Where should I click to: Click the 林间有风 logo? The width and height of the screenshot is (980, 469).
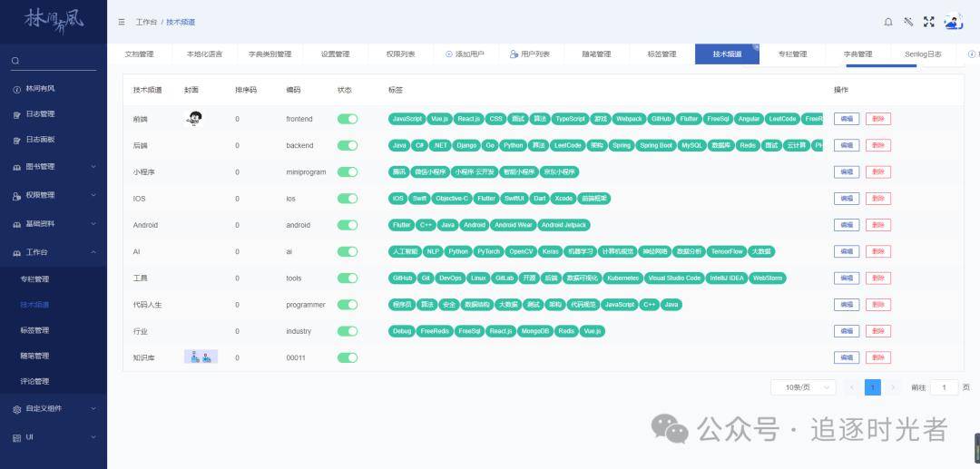(x=54, y=19)
